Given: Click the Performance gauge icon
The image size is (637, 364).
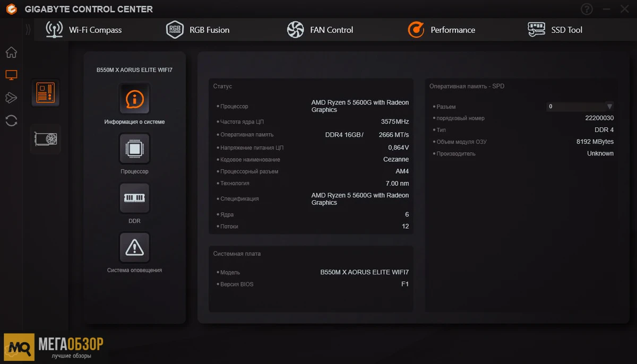Looking at the screenshot, I should [x=416, y=30].
